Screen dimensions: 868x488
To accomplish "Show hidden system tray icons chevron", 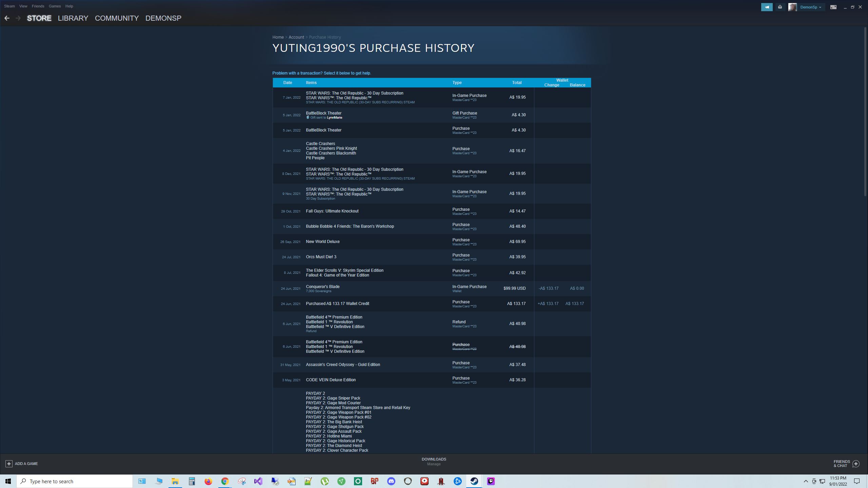I will (806, 481).
